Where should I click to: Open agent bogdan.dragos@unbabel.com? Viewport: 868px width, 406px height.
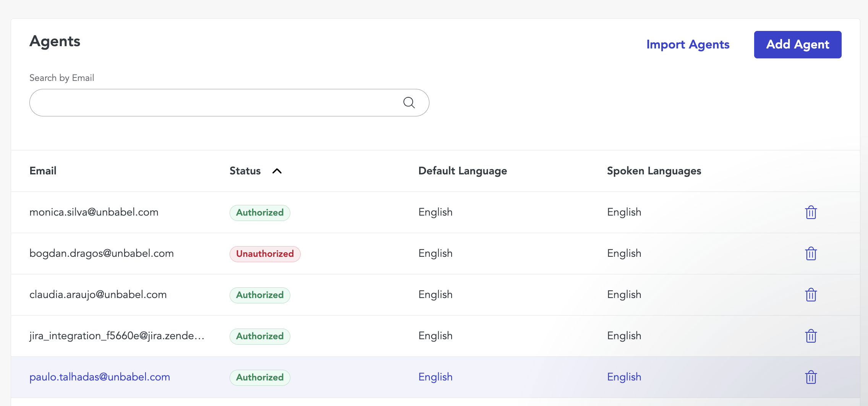pos(102,253)
